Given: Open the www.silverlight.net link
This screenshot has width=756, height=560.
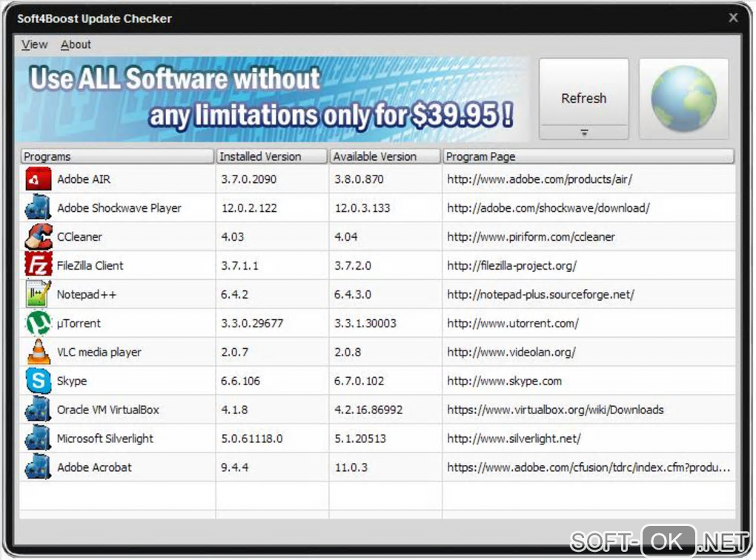Looking at the screenshot, I should coord(514,439).
